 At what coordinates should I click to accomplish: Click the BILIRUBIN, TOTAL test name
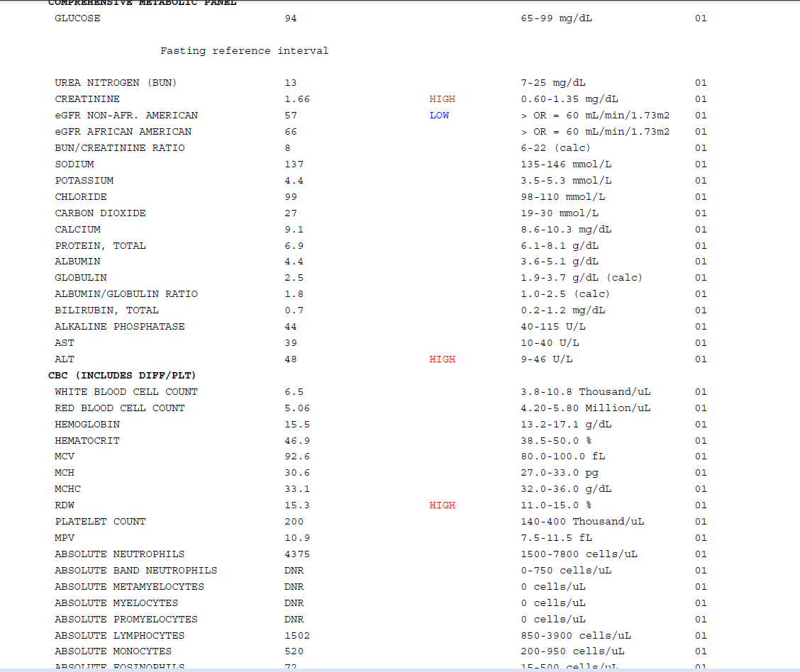point(106,310)
